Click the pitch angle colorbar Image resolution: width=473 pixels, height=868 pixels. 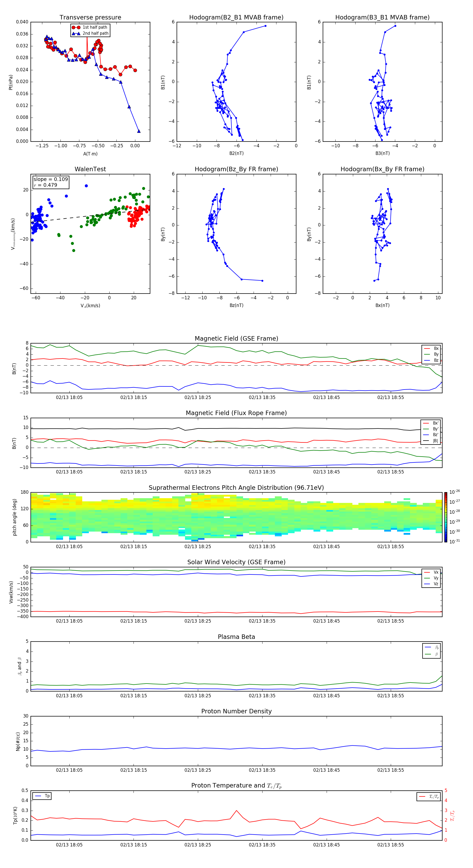(446, 517)
